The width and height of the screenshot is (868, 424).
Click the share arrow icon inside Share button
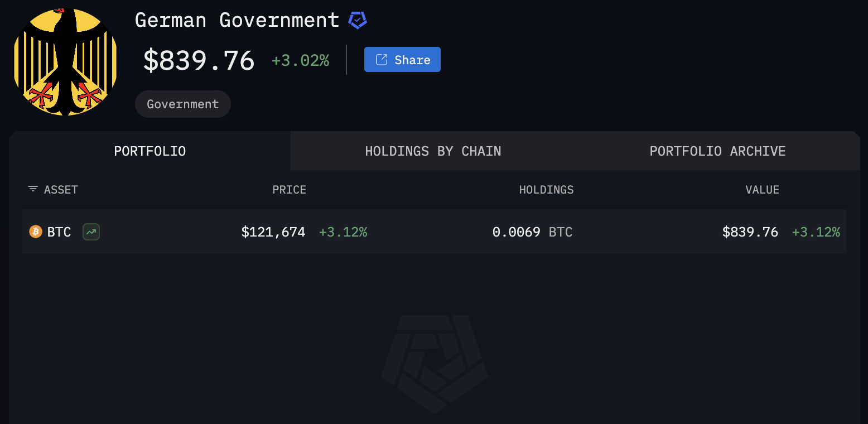point(382,59)
